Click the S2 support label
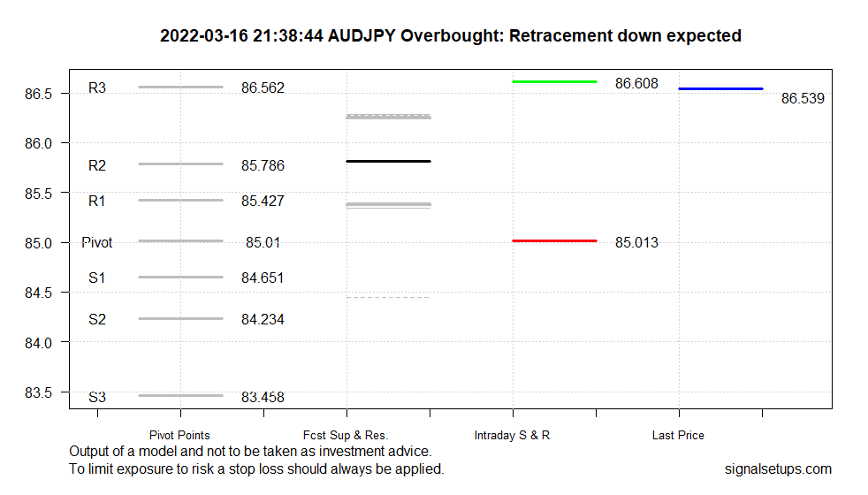 (x=97, y=319)
